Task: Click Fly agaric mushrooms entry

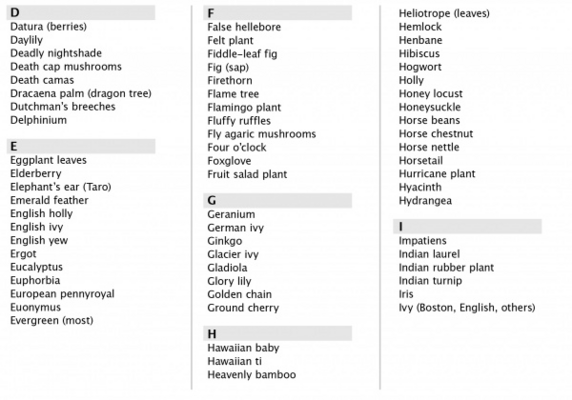Action: click(262, 134)
